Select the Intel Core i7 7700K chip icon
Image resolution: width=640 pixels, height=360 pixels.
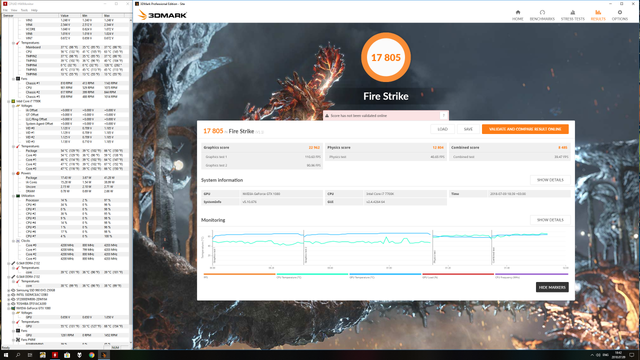pyautogui.click(x=13, y=101)
